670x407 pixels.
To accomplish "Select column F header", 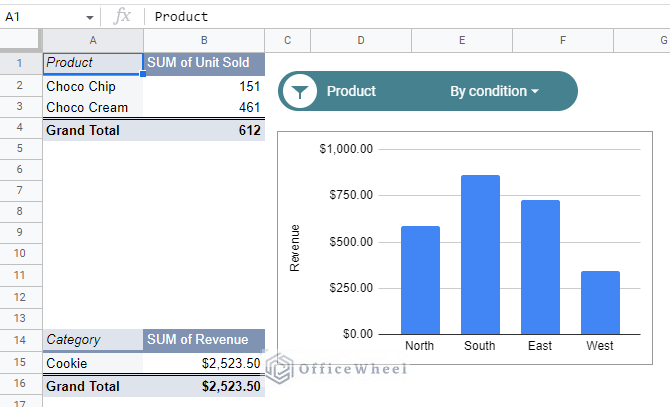I will point(563,41).
